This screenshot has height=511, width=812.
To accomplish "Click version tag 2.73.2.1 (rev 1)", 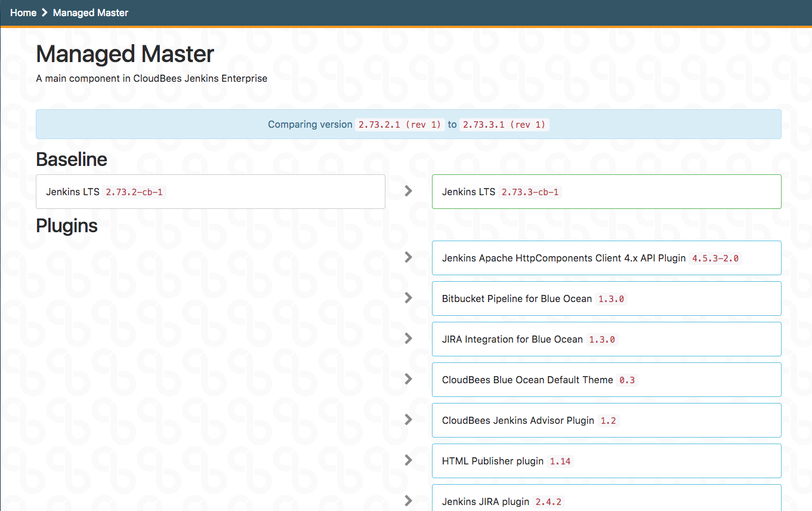I will pos(400,125).
